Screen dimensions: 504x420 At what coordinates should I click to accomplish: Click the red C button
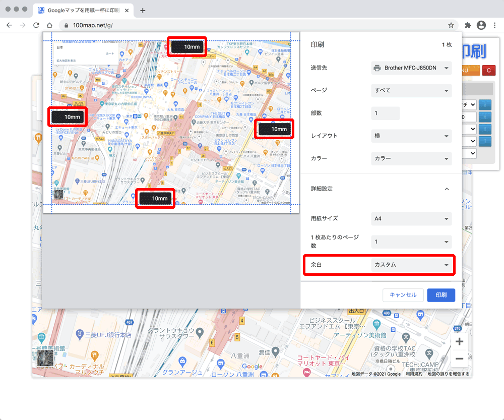488,71
